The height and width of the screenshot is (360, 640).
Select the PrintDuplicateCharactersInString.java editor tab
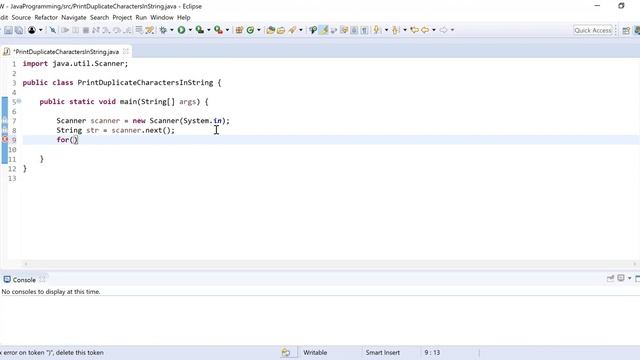[66, 52]
